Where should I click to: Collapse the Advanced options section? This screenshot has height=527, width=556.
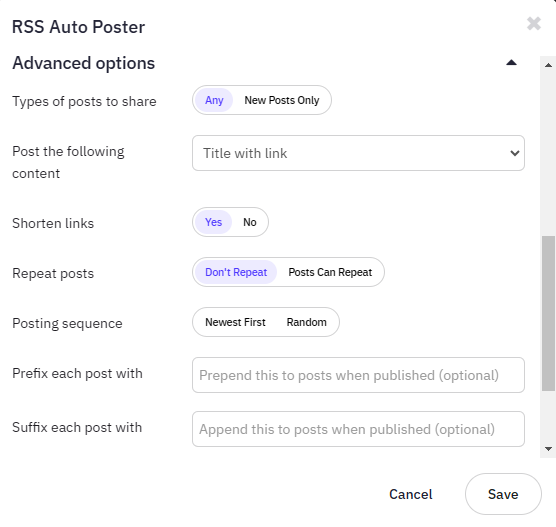[511, 63]
